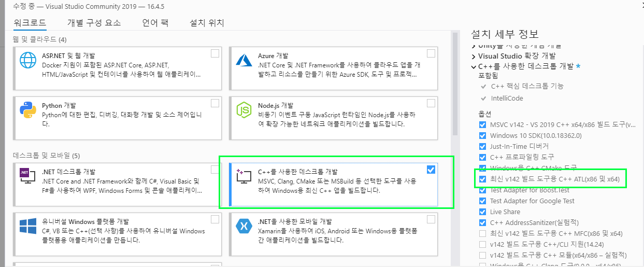Viewport: 644px width, 267px height.
Task: Toggle C++ 프로파일링 도구 checkbox
Action: pyautogui.click(x=483, y=157)
